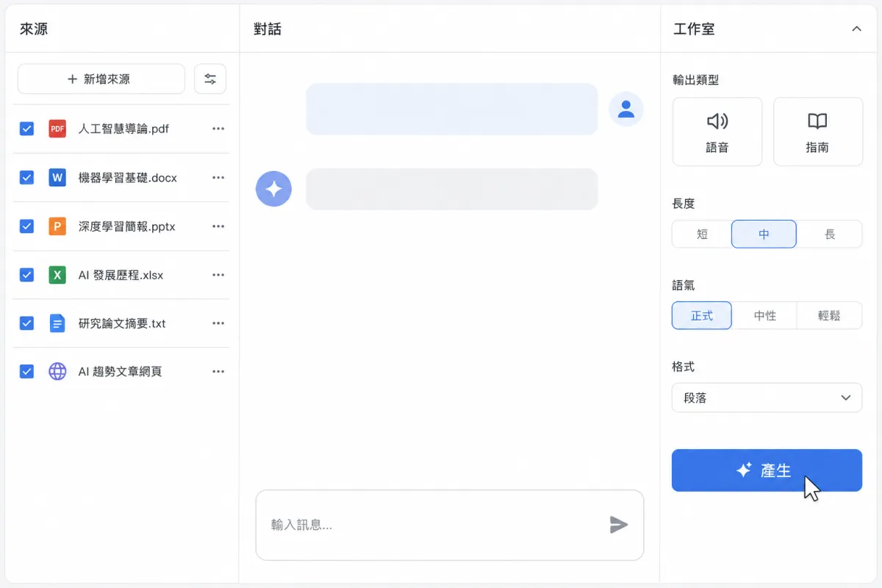Click the AI sparkle avatar icon

[273, 189]
